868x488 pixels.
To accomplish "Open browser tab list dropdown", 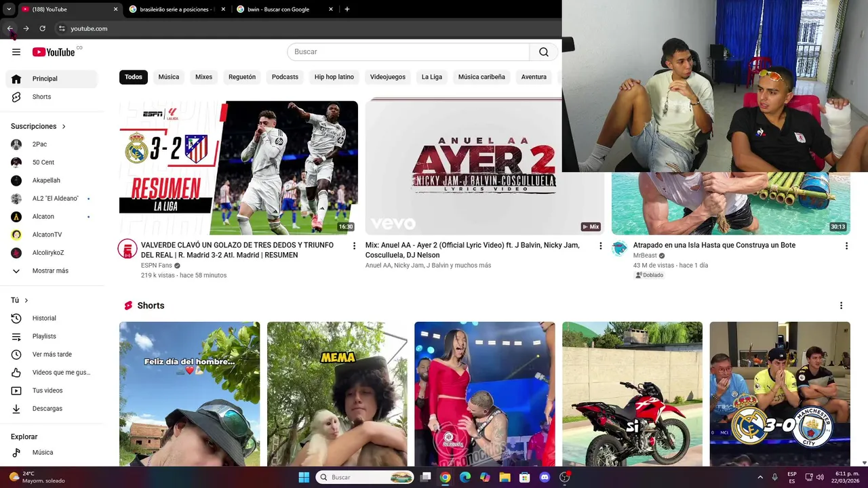I will pos(9,9).
